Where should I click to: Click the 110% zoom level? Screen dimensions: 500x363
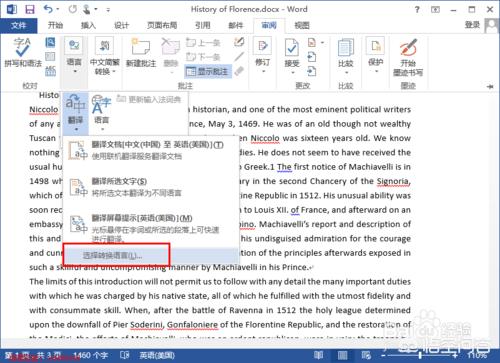point(477,356)
